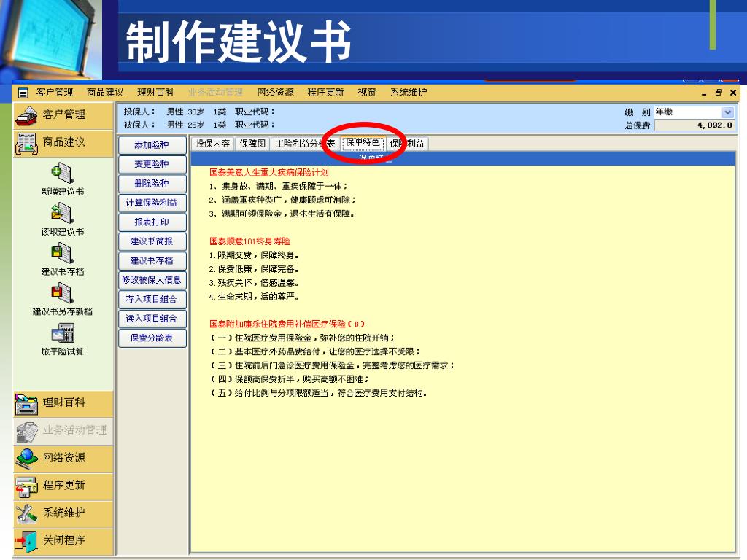
Task: Open the 系统维护 menu
Action: 409,93
